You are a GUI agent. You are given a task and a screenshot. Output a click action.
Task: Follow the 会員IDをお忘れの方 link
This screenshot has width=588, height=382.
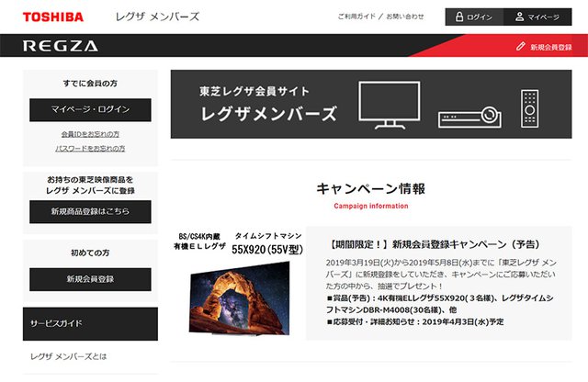point(90,134)
